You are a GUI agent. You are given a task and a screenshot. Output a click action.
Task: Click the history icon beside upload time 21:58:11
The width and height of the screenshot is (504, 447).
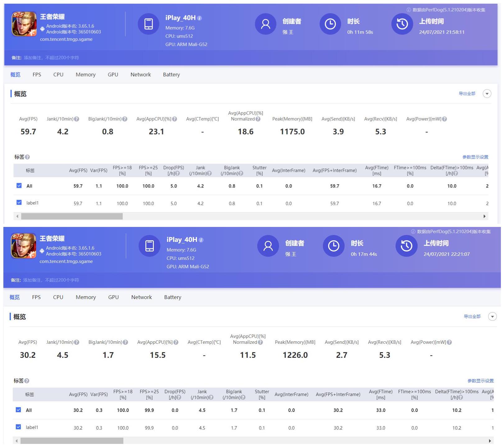pos(402,24)
